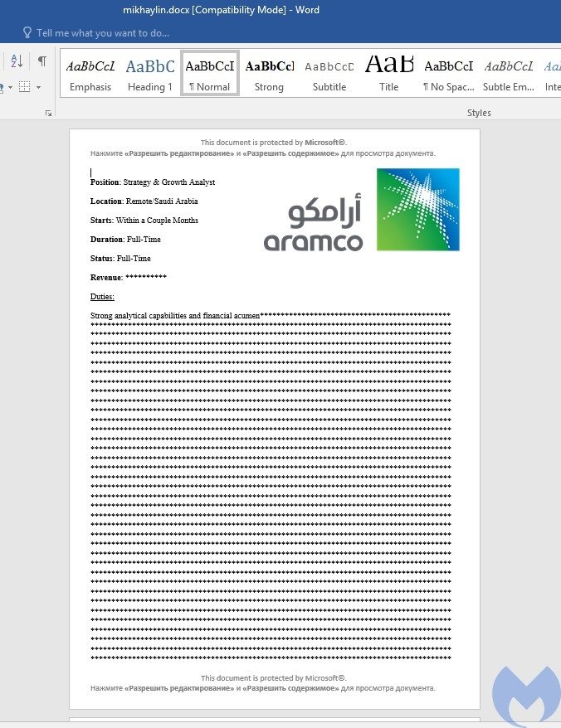Apply the Heading 1 style
Viewport: 561px width, 728px height.
pos(150,74)
